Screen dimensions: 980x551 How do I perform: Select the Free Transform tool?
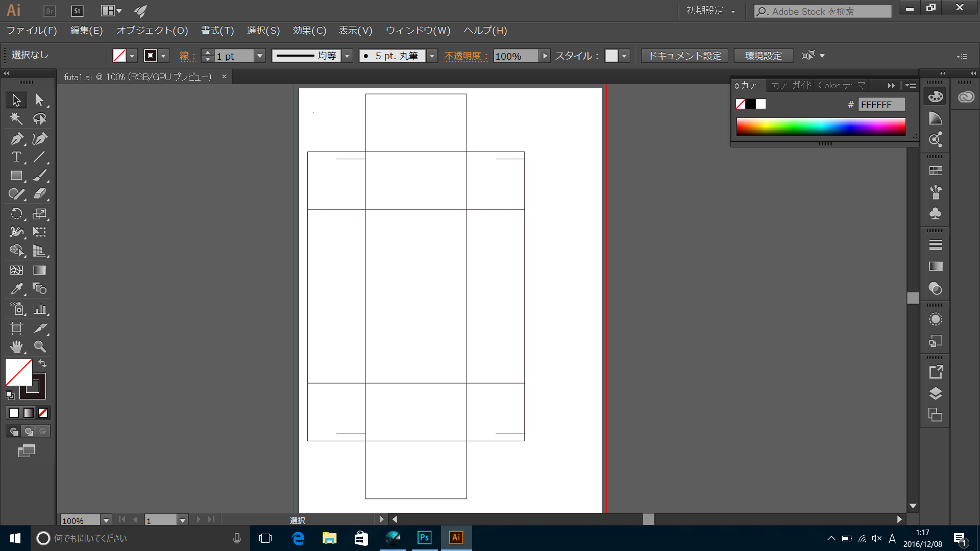pyautogui.click(x=40, y=232)
